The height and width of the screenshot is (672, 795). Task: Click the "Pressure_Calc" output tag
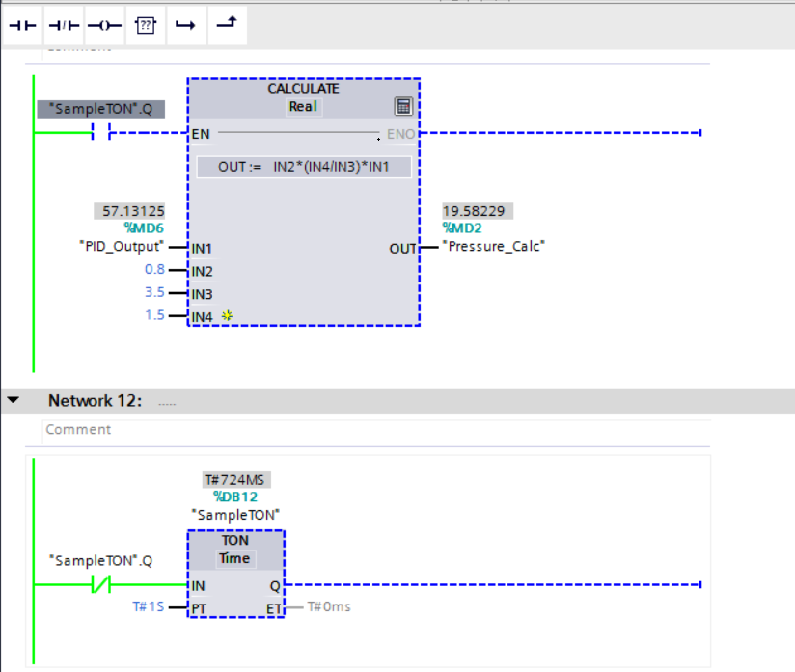pos(494,247)
